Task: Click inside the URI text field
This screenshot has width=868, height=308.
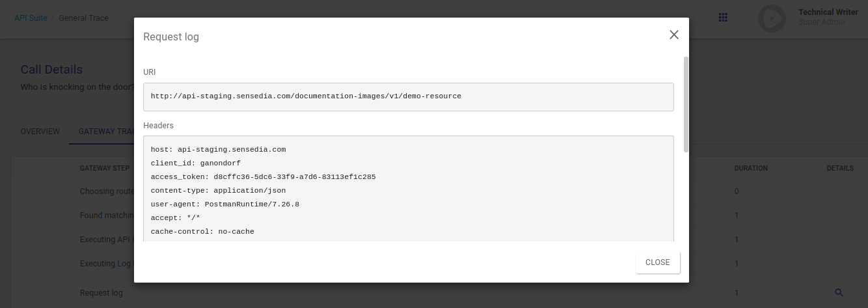Action: click(x=408, y=96)
